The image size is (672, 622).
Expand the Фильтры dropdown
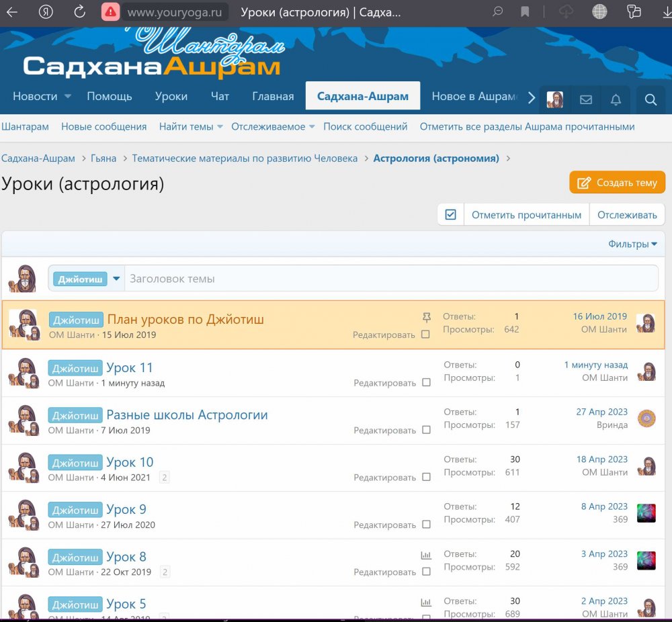tap(632, 244)
